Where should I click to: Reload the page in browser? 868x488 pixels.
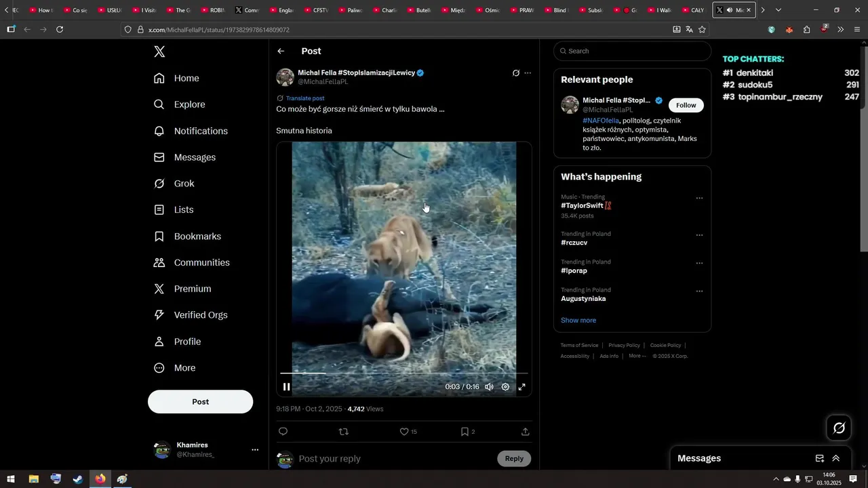(60, 29)
